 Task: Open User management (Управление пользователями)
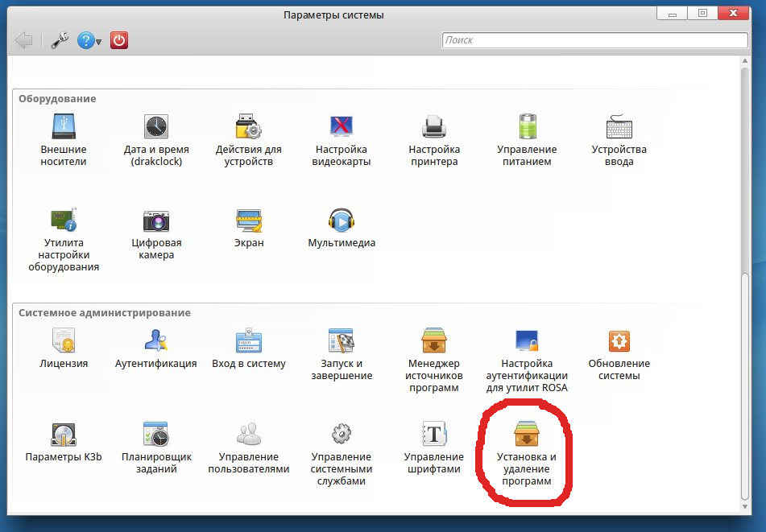(x=249, y=447)
